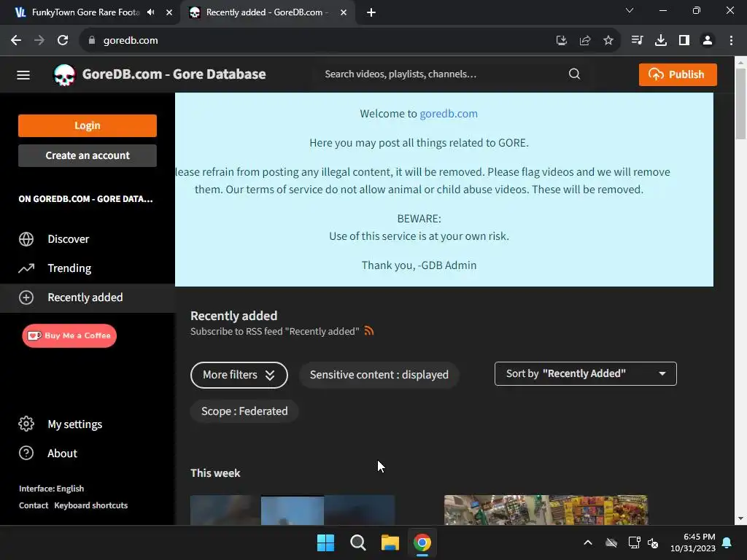This screenshot has height=560, width=747.
Task: Click the Recently added plus icon
Action: tap(26, 297)
